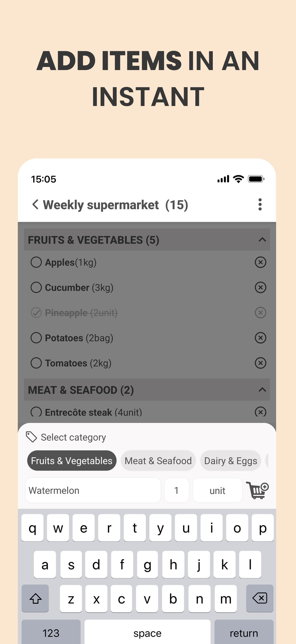The image size is (296, 644).
Task: Tap the add-to-cart icon
Action: pyautogui.click(x=257, y=490)
